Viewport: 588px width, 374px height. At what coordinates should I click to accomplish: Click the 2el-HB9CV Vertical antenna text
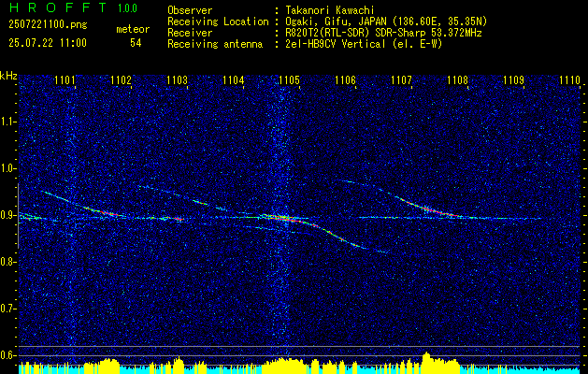363,44
